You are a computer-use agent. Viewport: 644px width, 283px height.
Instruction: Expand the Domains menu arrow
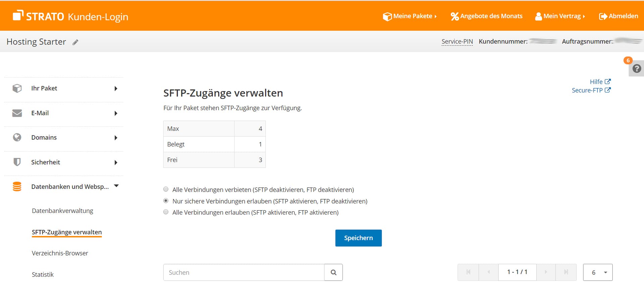click(116, 138)
